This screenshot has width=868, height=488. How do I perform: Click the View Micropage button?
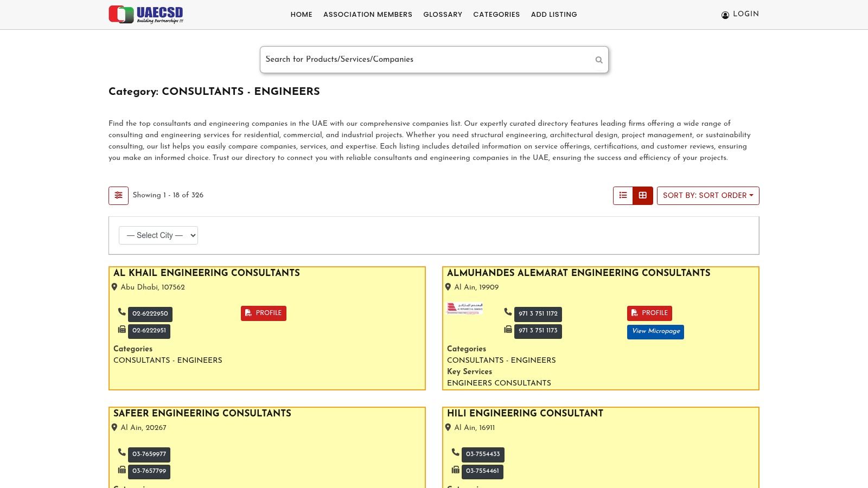[x=655, y=331]
